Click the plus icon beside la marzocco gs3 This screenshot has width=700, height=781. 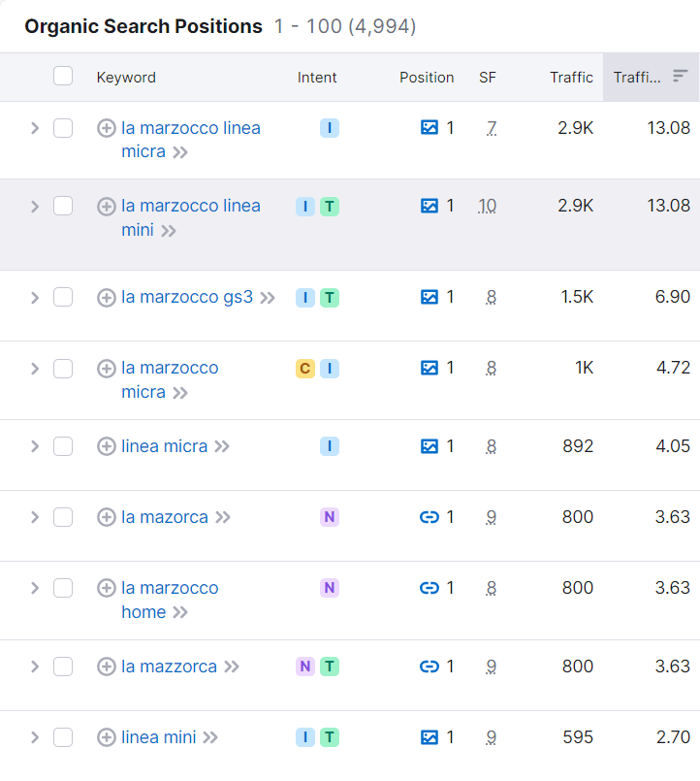[x=106, y=298]
